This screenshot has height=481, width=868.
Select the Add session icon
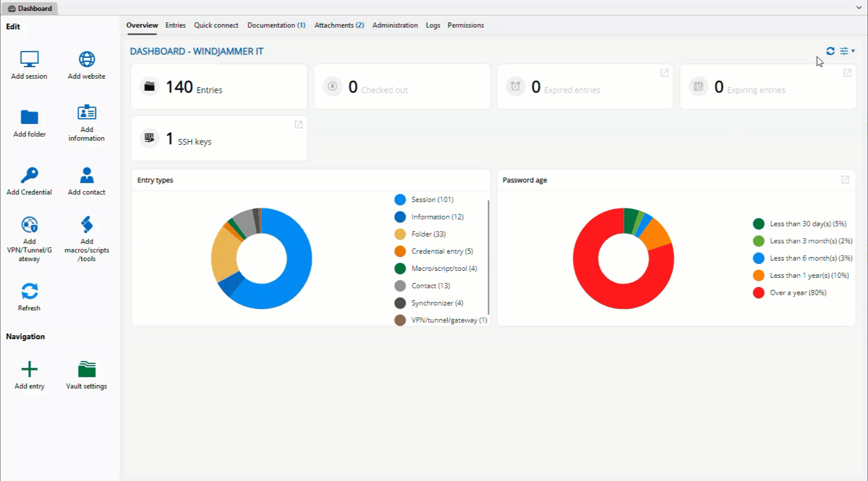point(29,58)
